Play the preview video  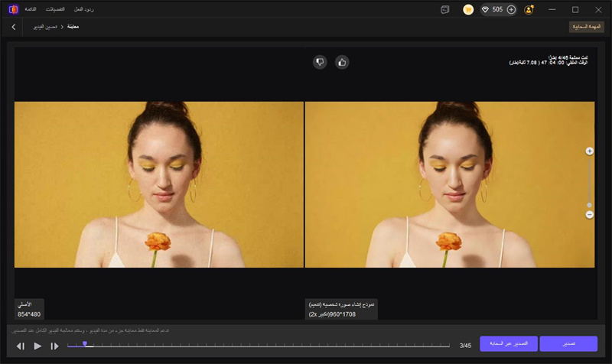coord(37,346)
